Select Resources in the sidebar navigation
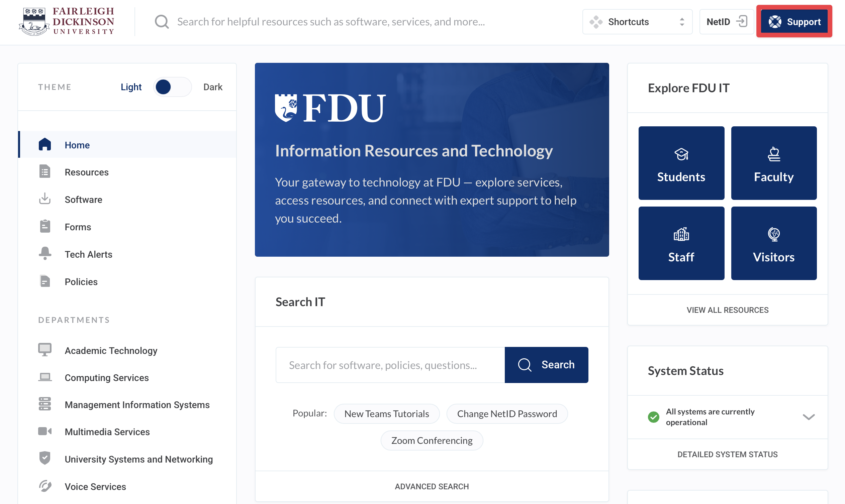845x504 pixels. pos(86,172)
